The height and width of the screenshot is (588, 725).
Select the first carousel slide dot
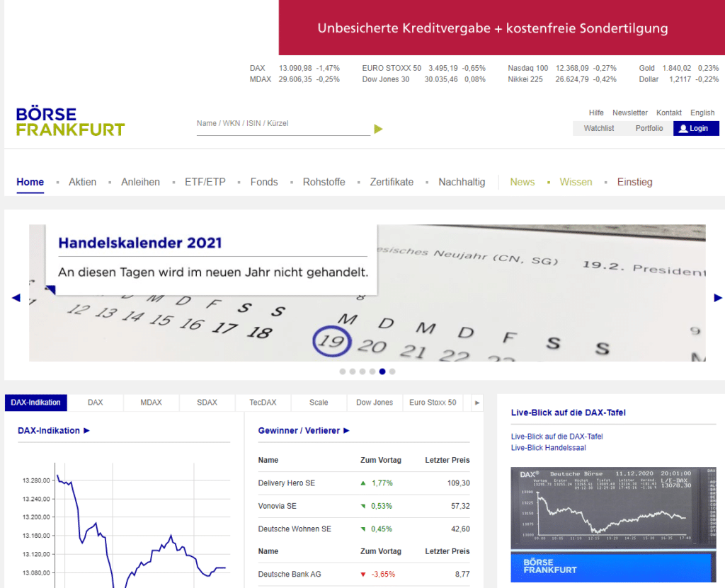click(x=343, y=371)
